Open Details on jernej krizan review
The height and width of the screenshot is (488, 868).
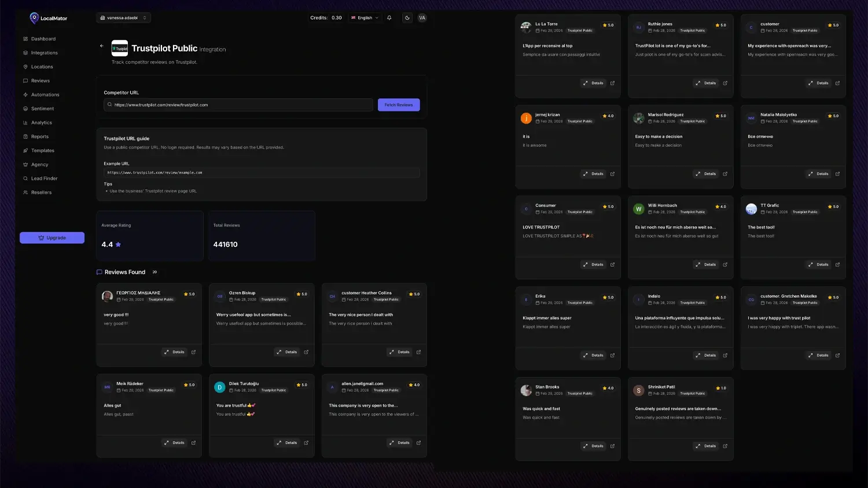(594, 174)
